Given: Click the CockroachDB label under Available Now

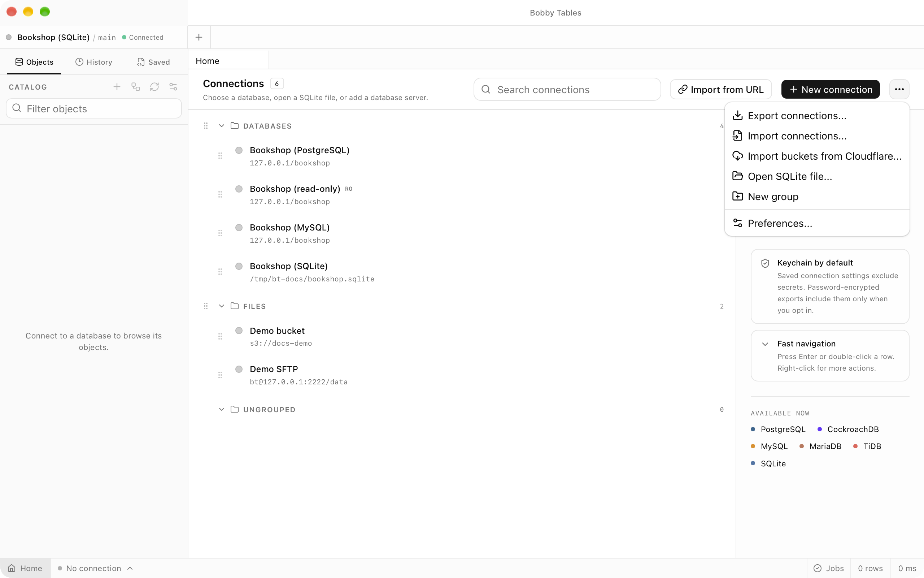Looking at the screenshot, I should 853,429.
